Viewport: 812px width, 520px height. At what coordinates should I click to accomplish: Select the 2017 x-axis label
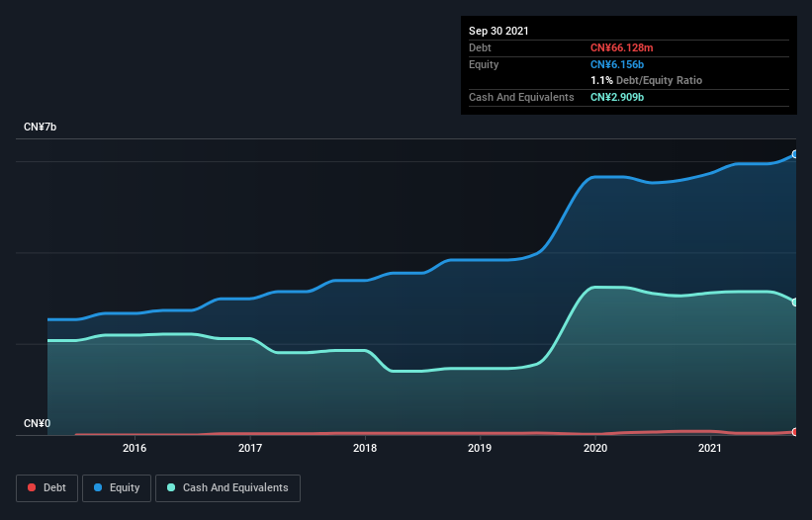tap(250, 448)
